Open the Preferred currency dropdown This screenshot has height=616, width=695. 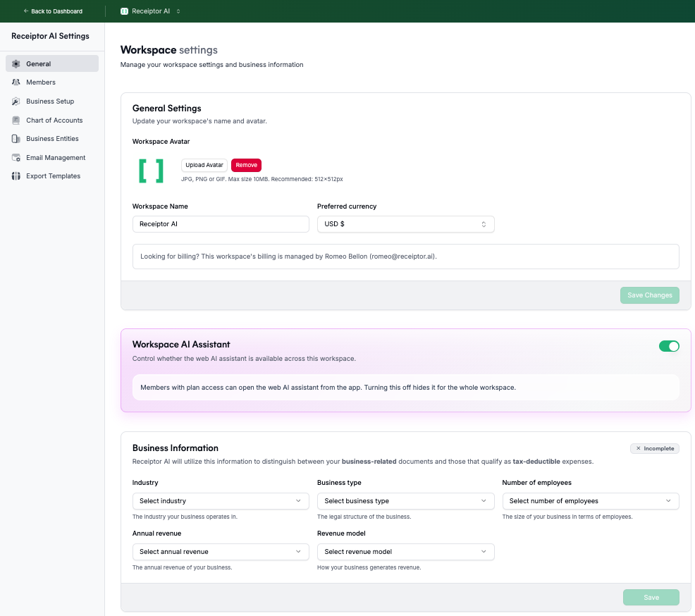405,224
